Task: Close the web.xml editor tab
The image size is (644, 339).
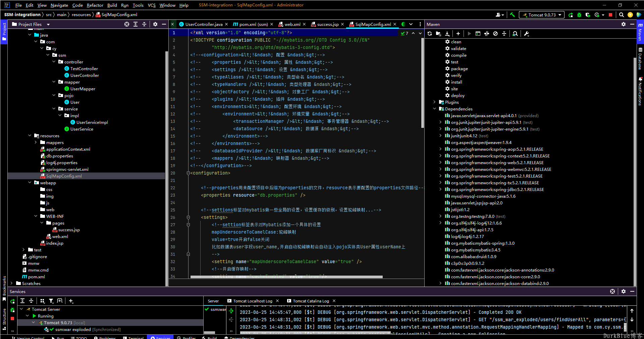Action: (x=304, y=24)
